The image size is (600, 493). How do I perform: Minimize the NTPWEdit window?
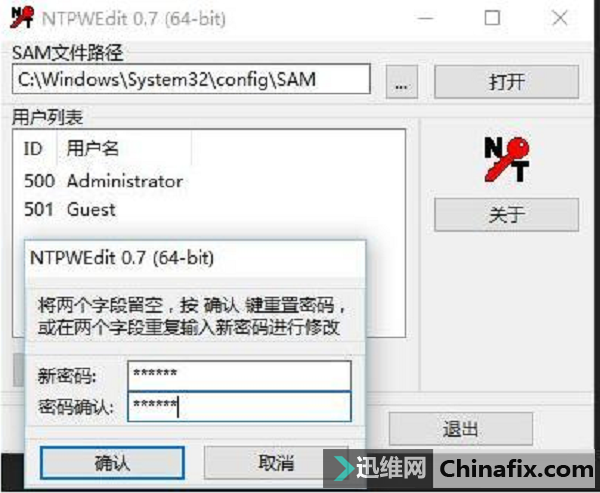pos(425,18)
